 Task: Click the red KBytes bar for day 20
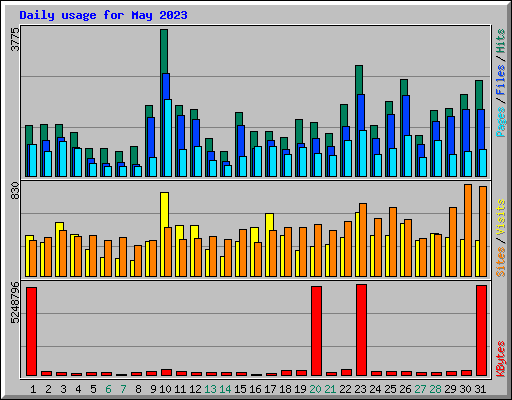[317, 331]
